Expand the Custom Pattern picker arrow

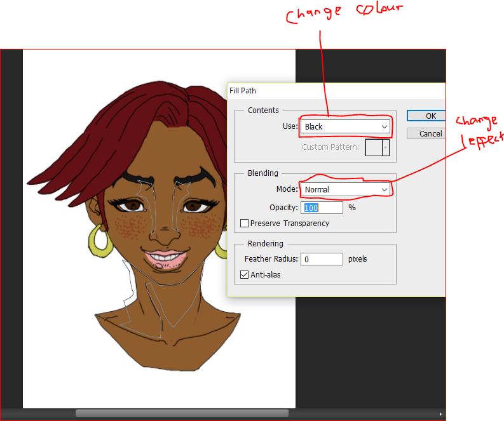[x=385, y=147]
